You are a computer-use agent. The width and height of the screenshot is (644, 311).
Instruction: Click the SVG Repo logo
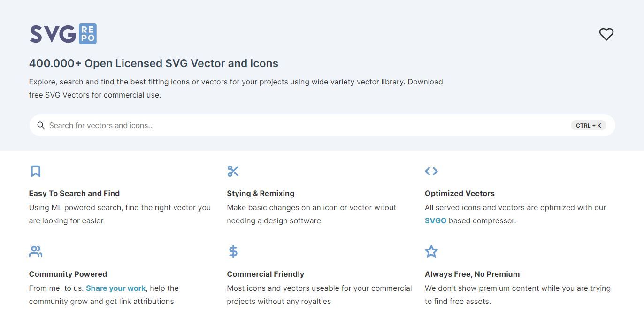tap(63, 34)
